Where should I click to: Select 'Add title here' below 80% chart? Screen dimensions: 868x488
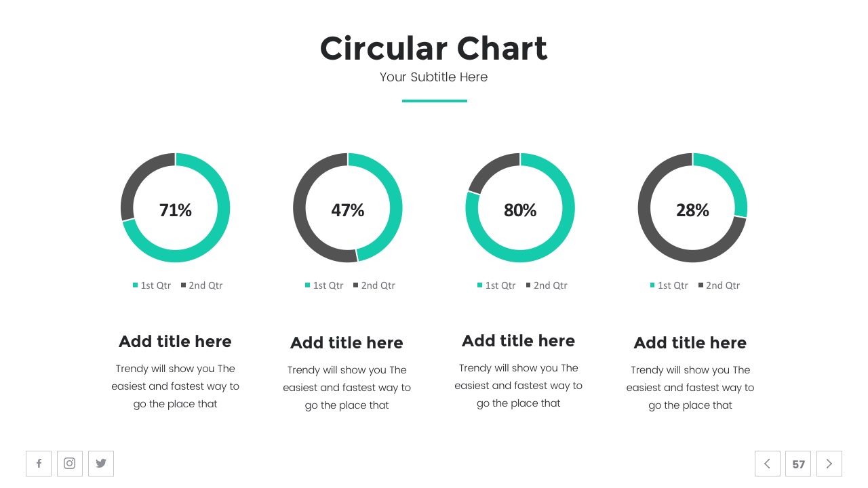coord(518,341)
